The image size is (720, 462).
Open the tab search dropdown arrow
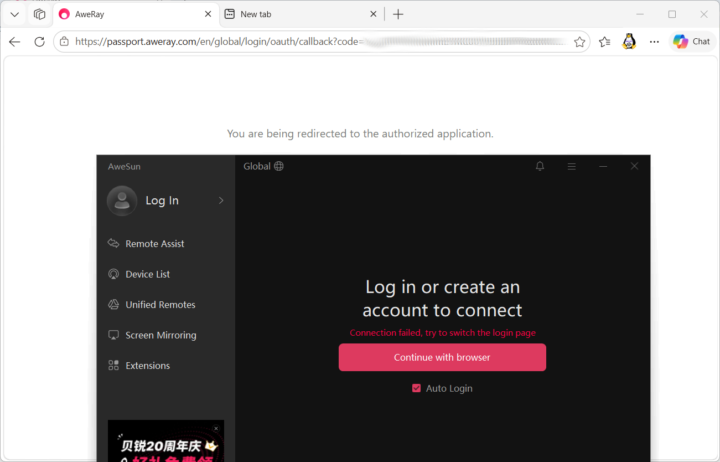point(15,14)
